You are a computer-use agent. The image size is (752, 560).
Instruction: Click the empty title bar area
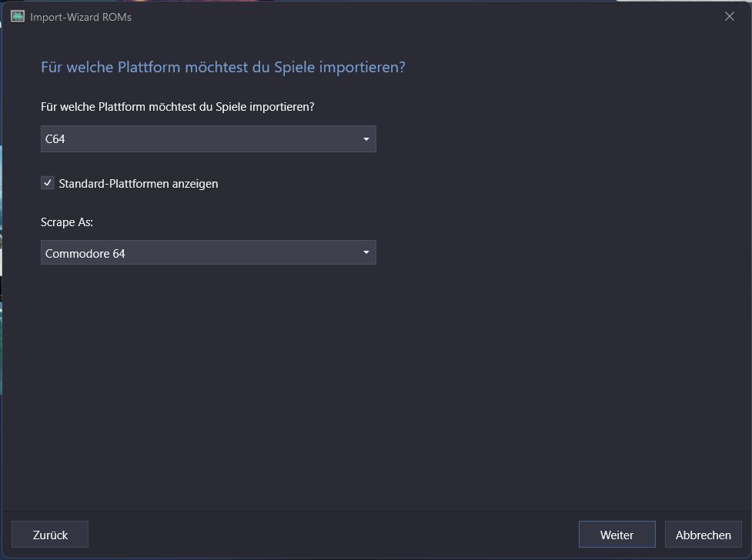pyautogui.click(x=423, y=16)
